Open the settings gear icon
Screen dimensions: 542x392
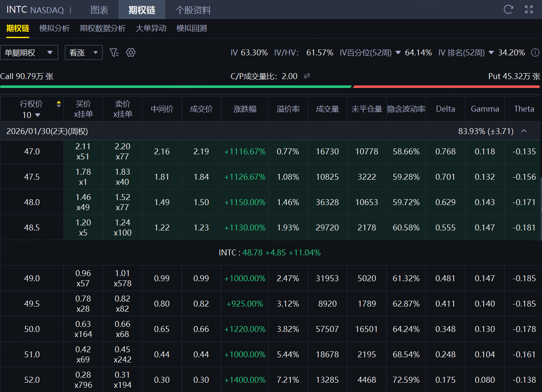[x=131, y=52]
